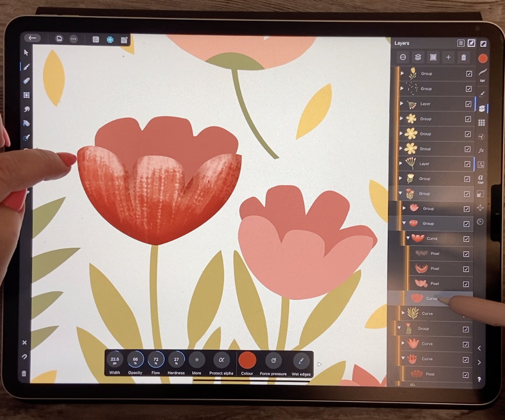Tap the deselect X icon
This screenshot has width=505, height=420.
24,343
